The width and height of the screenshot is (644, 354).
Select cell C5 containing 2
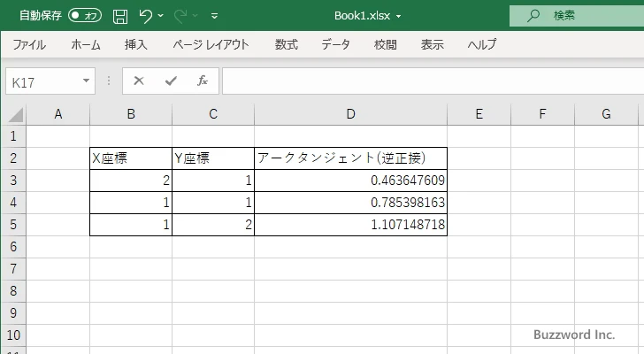213,225
